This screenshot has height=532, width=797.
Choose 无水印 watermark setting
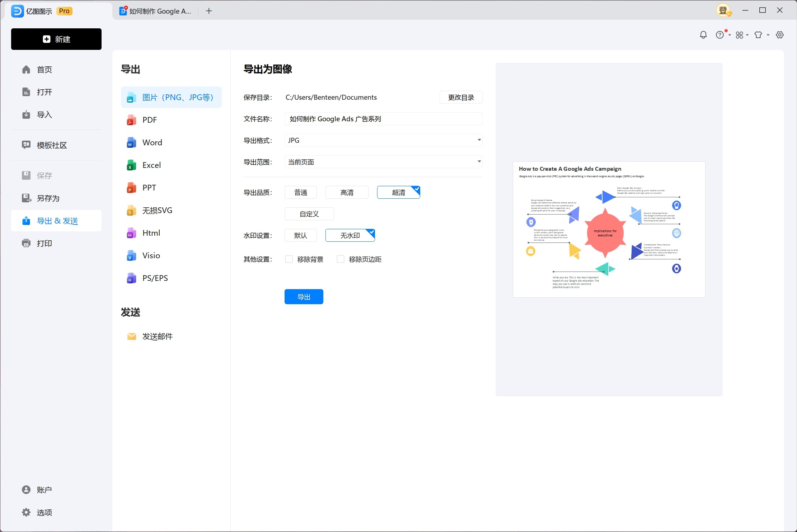click(x=350, y=235)
